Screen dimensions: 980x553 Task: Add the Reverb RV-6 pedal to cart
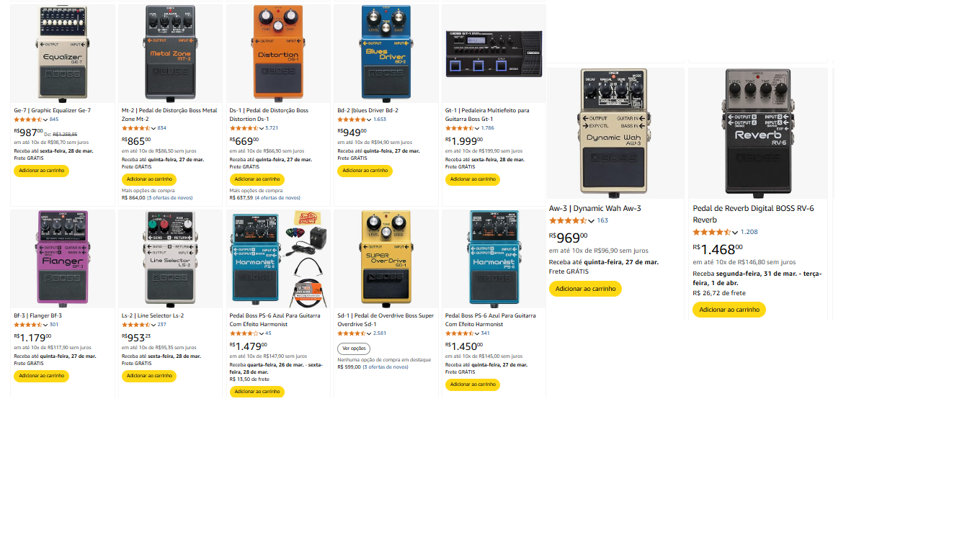click(729, 310)
